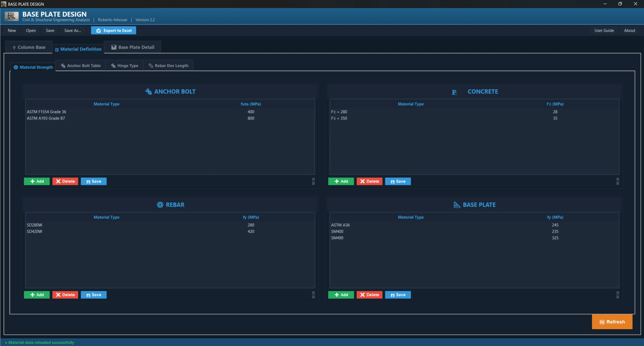Add a new Concrete material
The image size is (644, 346).
(x=341, y=181)
